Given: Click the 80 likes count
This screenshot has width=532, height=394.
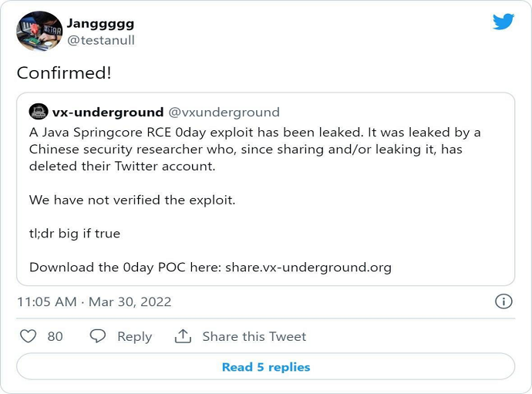Looking at the screenshot, I should (x=56, y=336).
